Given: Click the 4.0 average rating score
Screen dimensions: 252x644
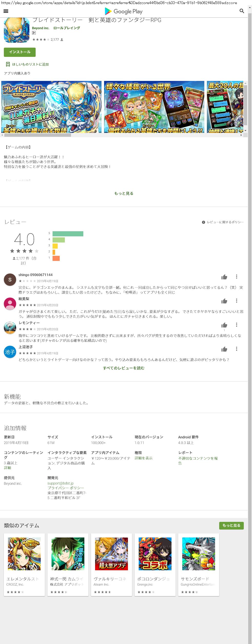Looking at the screenshot, I should pyautogui.click(x=24, y=239).
